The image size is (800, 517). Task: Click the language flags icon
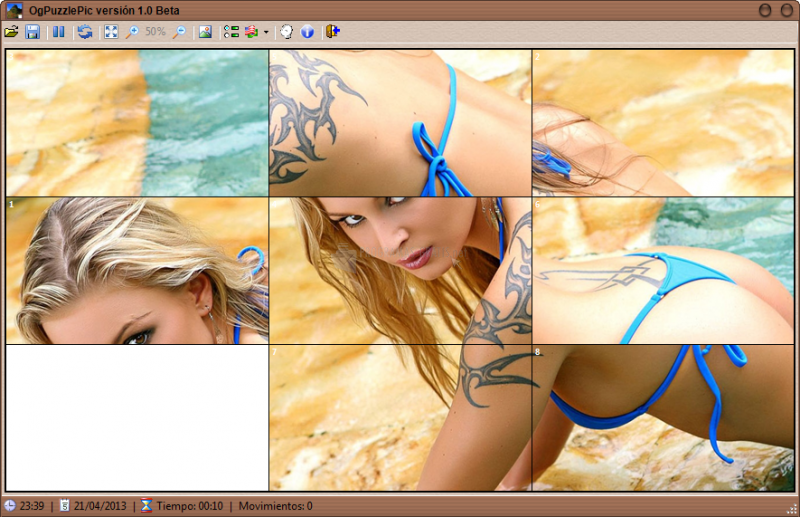252,32
